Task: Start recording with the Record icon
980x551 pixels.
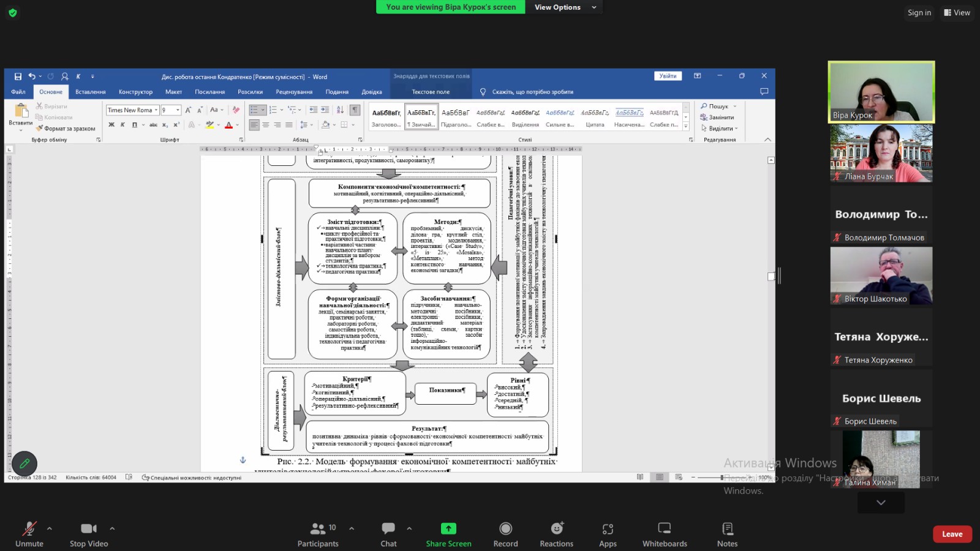Action: click(x=505, y=529)
